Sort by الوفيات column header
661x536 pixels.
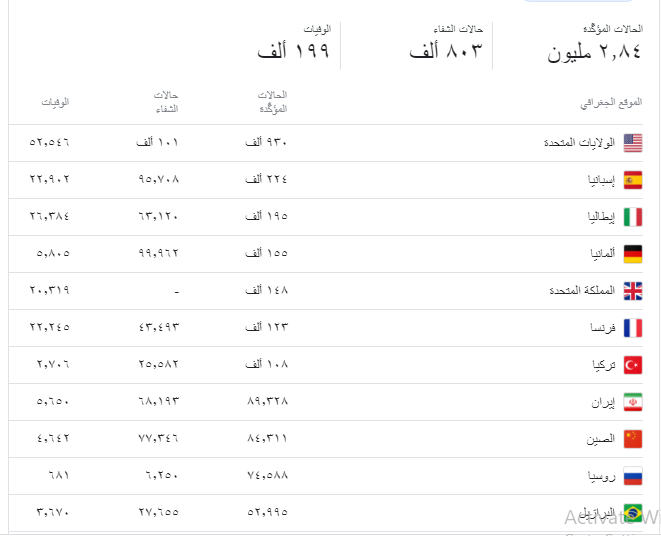55,103
